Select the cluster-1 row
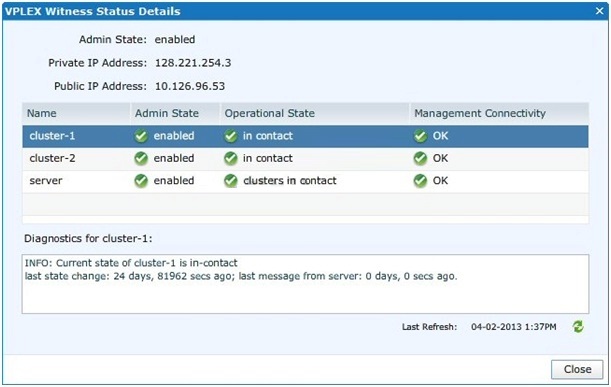Screen dimensions: 611x387 (306, 136)
